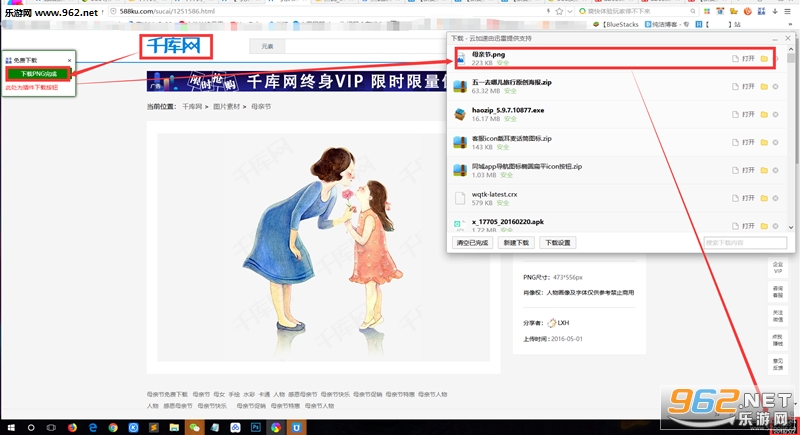Screen dimensions: 800x435
Task: Open File Explorer from taskbar
Action: tap(174, 427)
